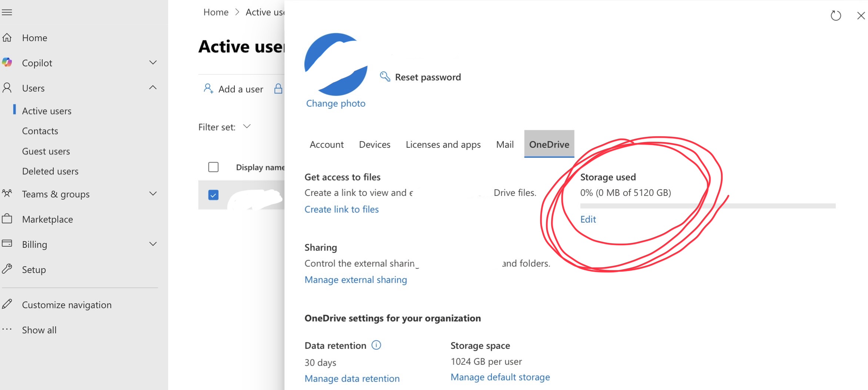Click the Home house icon in sidebar
This screenshot has height=390, width=868.
coord(7,38)
